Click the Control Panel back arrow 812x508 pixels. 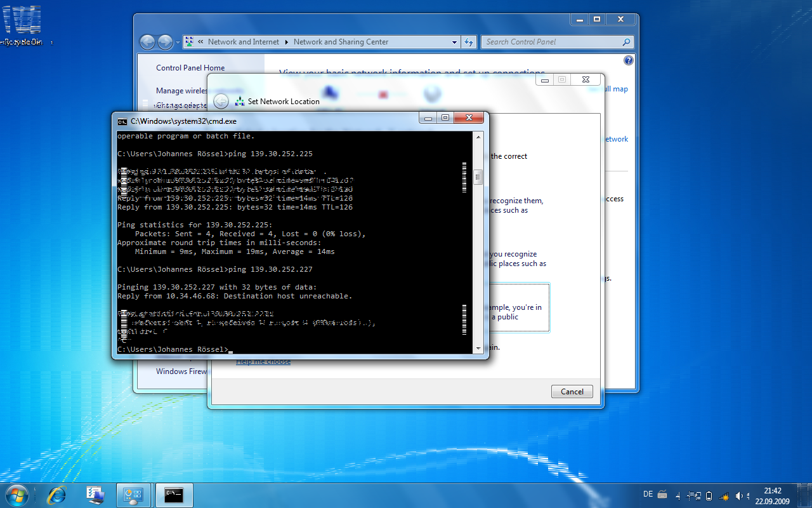pos(147,42)
